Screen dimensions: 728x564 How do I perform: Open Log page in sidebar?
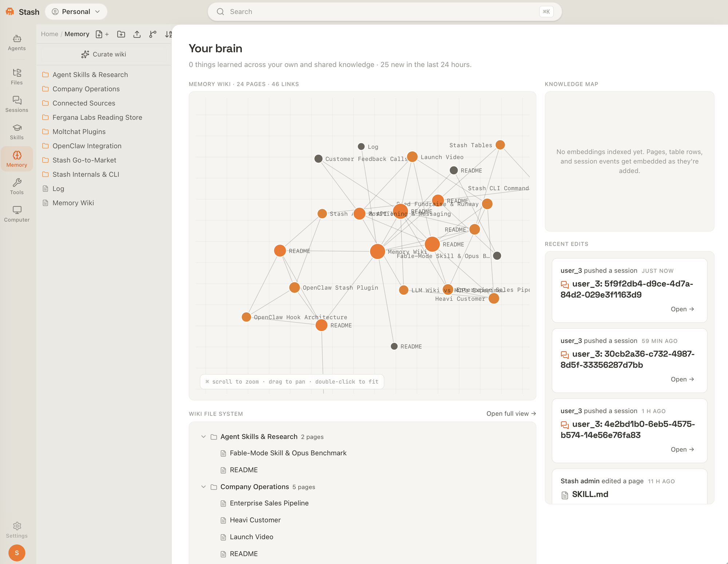pyautogui.click(x=58, y=188)
